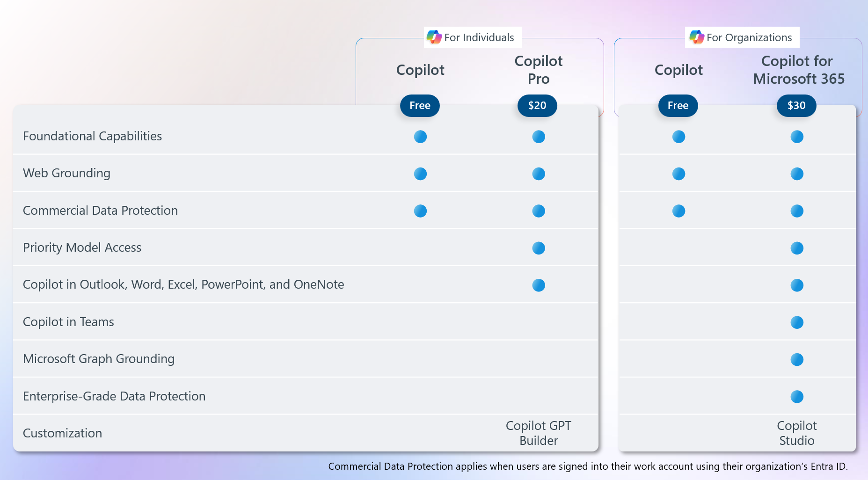Click the Copilot logo beside For Individuals

[x=434, y=37]
